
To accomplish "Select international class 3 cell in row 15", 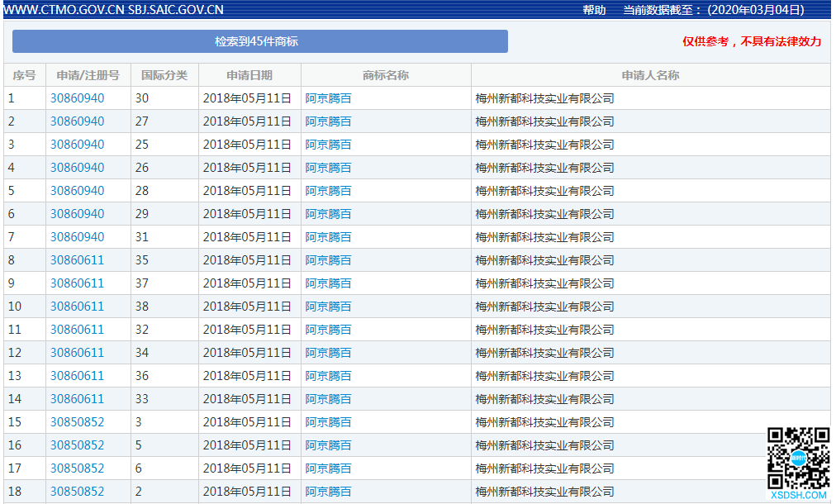I will [164, 422].
